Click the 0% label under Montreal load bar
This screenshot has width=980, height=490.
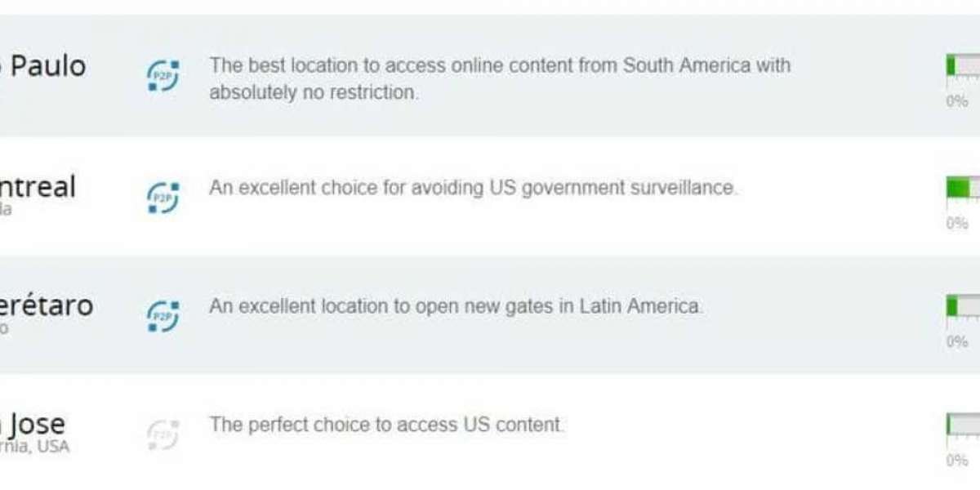[x=957, y=224]
